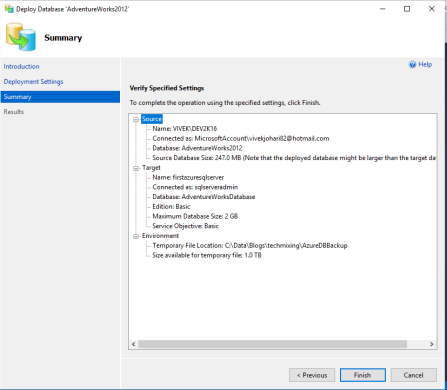Select 'Connected as: MicrosoftAccount' row

tap(241, 138)
